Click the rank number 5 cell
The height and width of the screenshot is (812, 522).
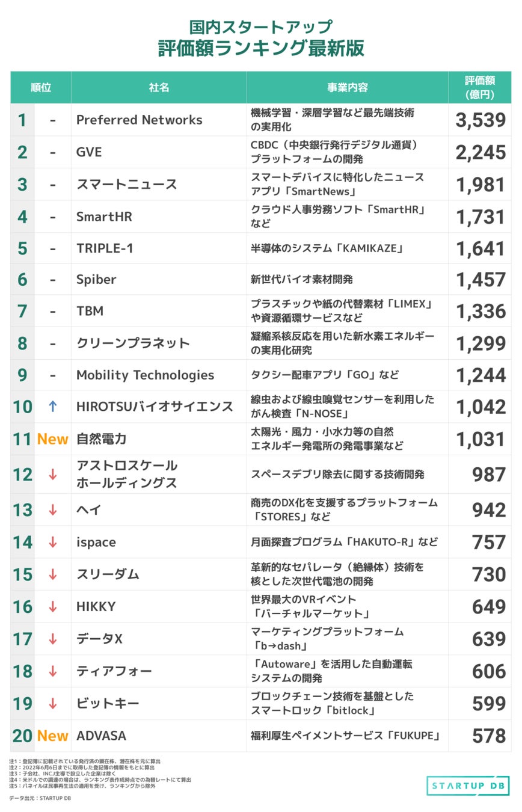[x=22, y=248]
